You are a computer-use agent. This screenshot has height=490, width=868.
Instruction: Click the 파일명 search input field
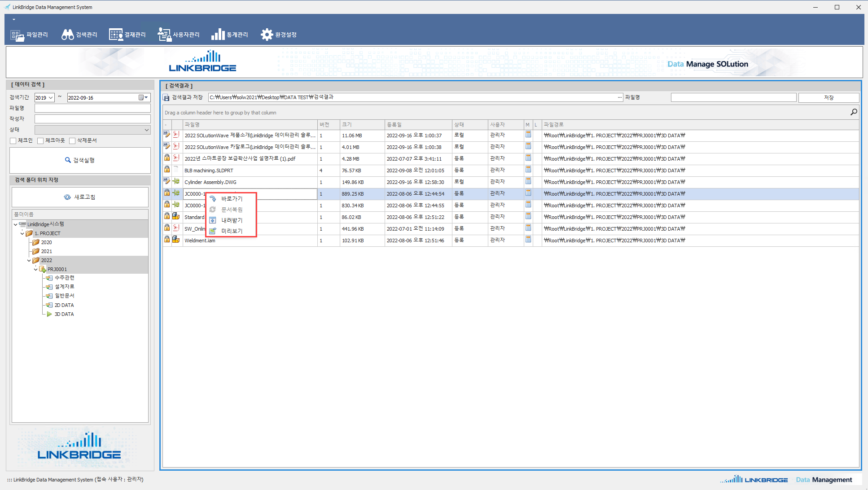coord(92,108)
